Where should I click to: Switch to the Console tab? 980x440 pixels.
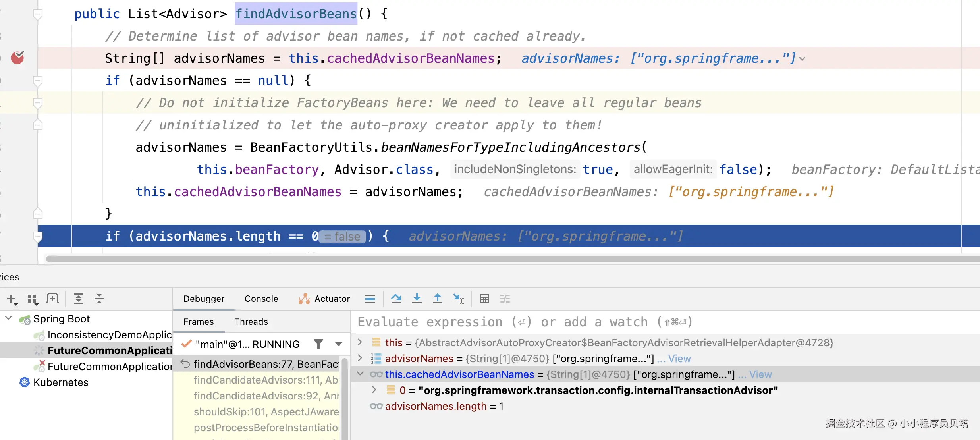(x=261, y=299)
